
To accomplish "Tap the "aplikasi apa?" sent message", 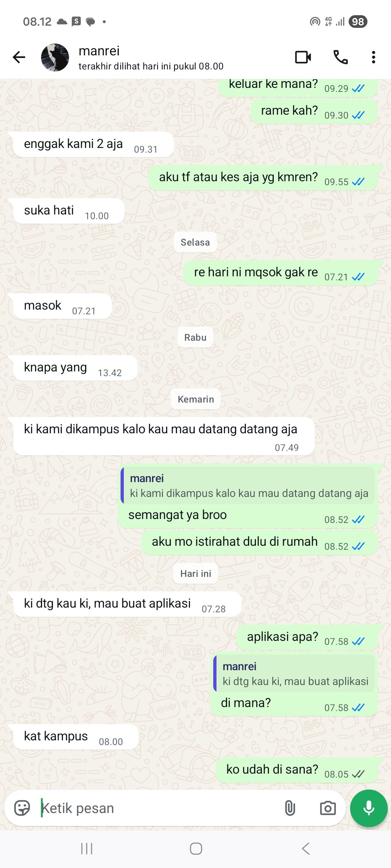I will (x=308, y=637).
